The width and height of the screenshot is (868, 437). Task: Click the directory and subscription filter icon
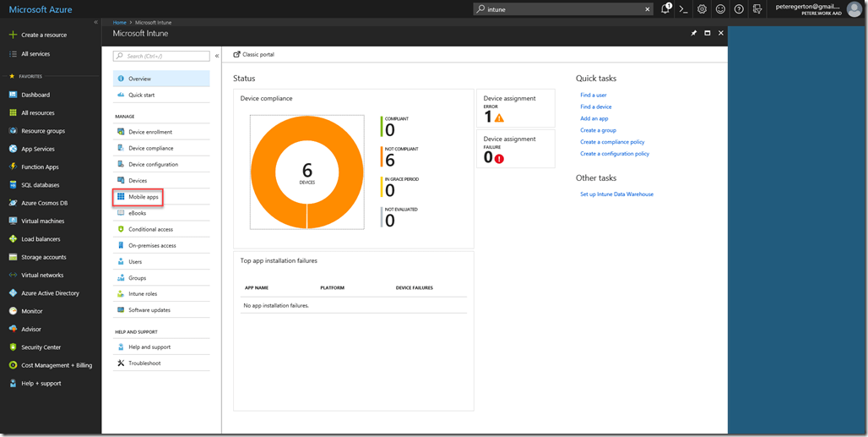point(757,8)
